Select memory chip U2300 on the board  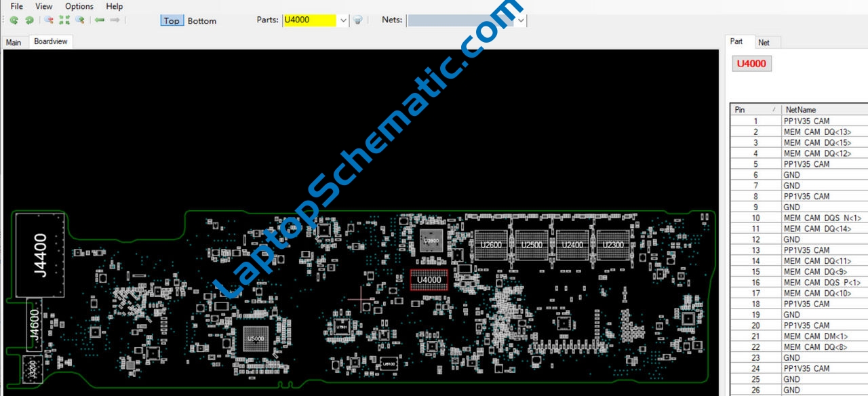[x=613, y=244]
